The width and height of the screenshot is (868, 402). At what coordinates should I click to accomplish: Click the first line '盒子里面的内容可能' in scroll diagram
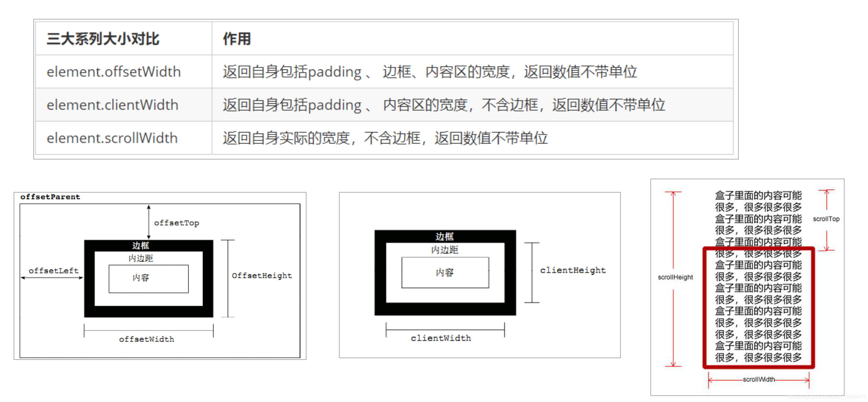[x=758, y=195]
